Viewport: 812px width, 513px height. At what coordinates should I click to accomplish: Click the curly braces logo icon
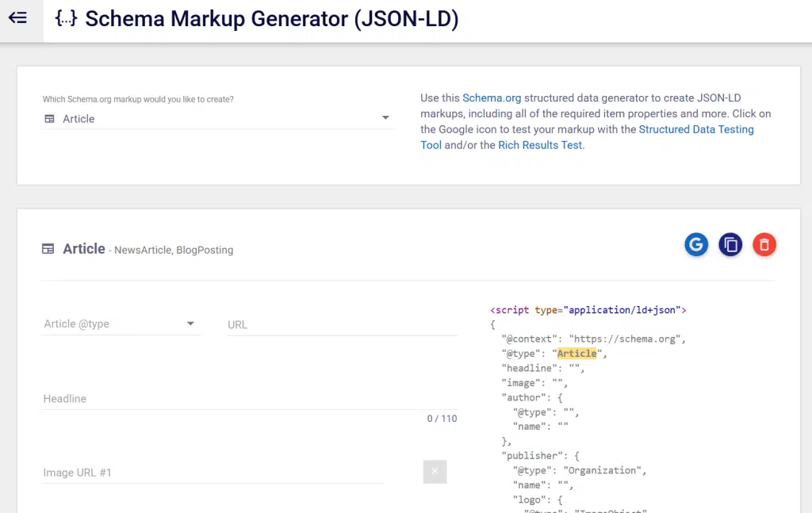(x=66, y=19)
